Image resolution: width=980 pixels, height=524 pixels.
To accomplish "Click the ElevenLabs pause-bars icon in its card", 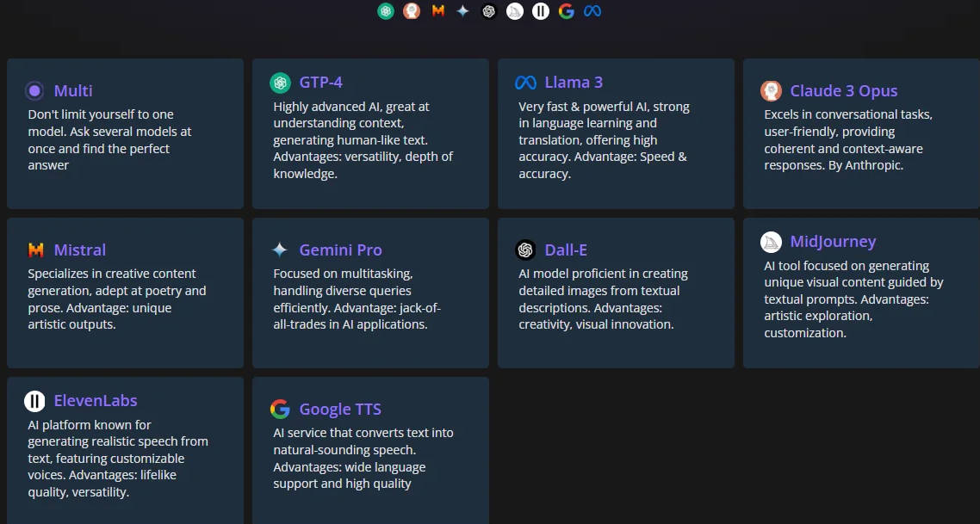I will coord(34,401).
